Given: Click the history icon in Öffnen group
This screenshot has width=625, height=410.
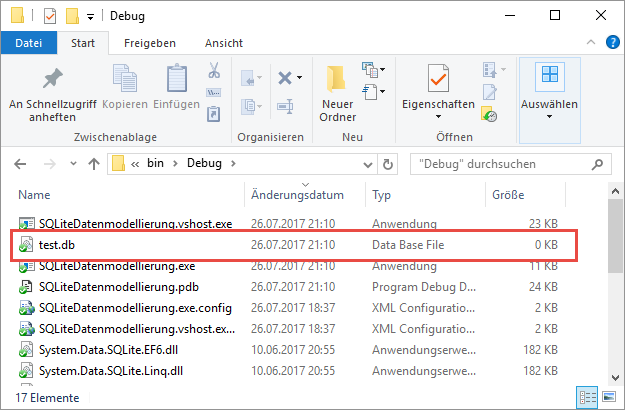Looking at the screenshot, I should tap(489, 114).
